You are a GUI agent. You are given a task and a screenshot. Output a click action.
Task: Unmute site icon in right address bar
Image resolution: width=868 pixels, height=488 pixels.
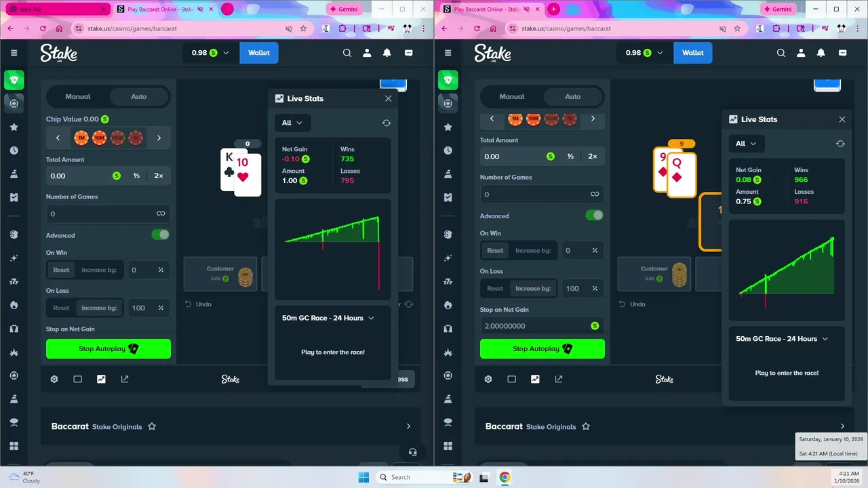723,28
